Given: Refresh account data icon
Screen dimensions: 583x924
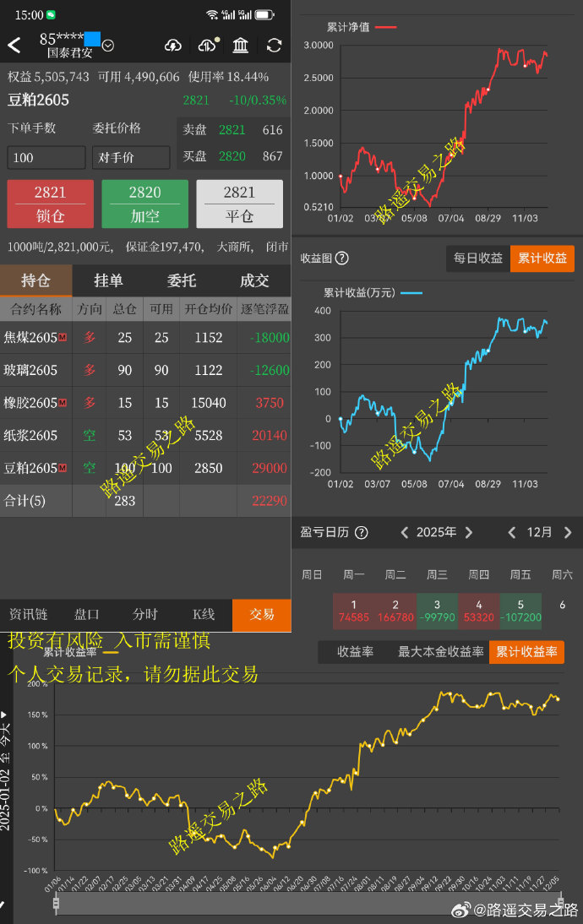Looking at the screenshot, I should [x=274, y=46].
